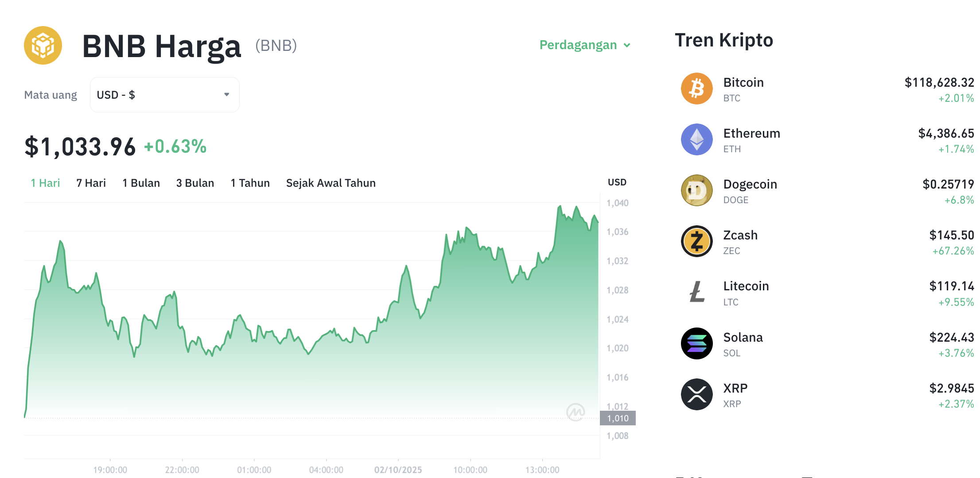
Task: Select the 1 Hari time range
Action: click(x=45, y=183)
